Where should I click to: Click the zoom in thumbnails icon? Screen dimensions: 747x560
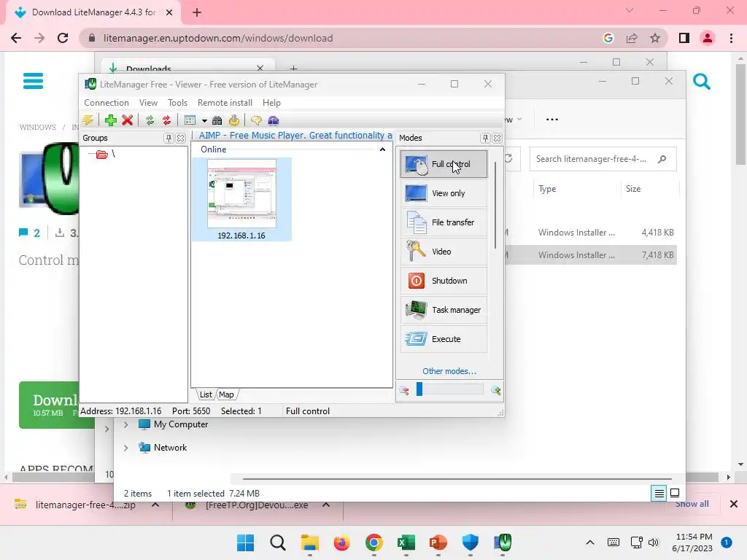tap(495, 391)
